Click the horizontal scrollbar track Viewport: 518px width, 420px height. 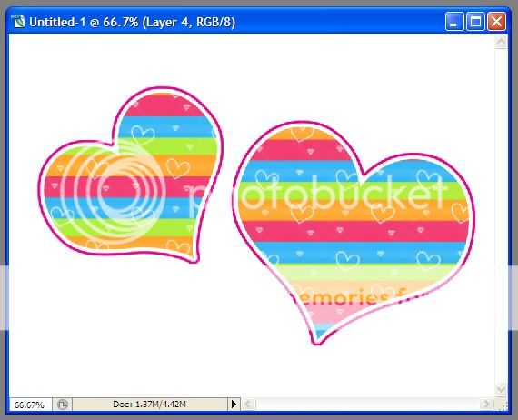(367, 404)
